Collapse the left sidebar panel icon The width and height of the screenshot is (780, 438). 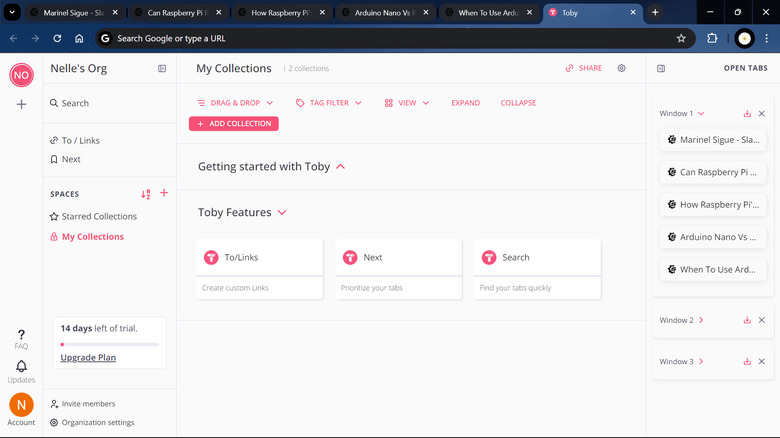click(162, 69)
